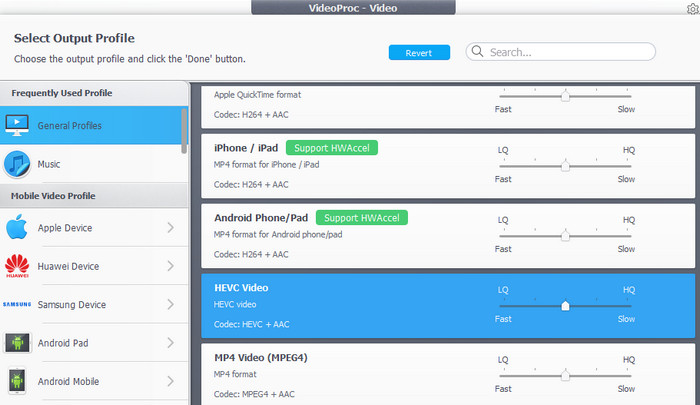Viewport: 700px width, 405px height.
Task: Click the Mobile Video Profile header
Action: 53,196
